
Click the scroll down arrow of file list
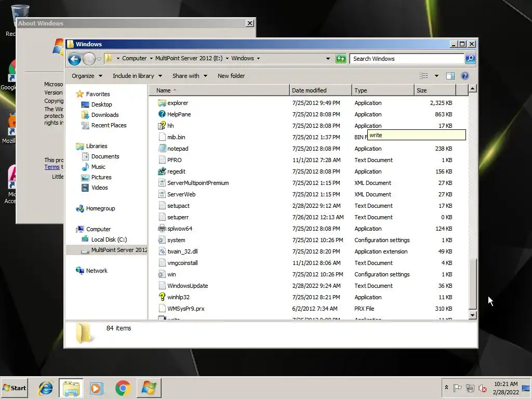click(x=472, y=315)
